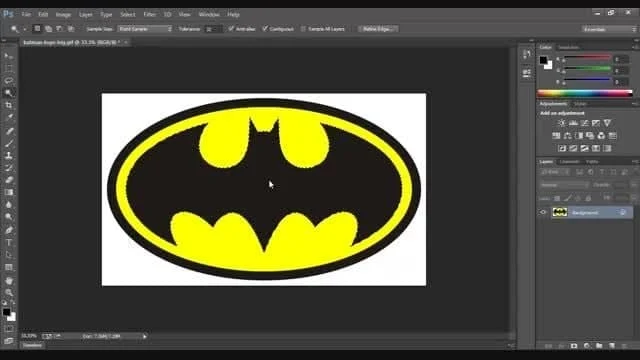This screenshot has height=360, width=640.
Task: Click the Add to selection mode button
Action: coord(48,29)
